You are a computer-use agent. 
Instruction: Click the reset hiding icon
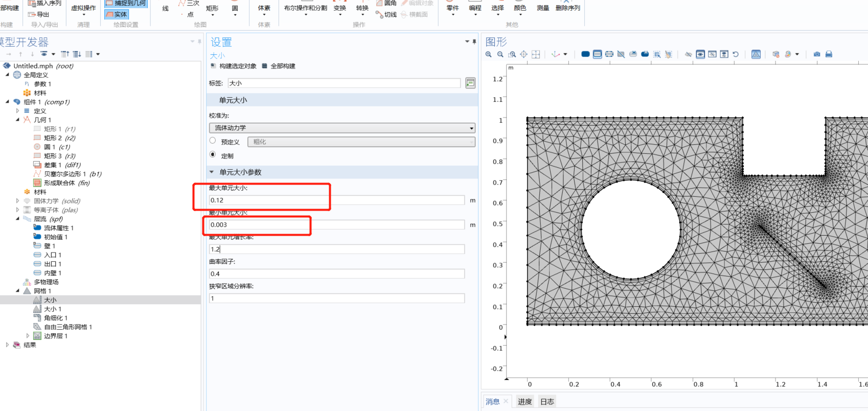[736, 54]
